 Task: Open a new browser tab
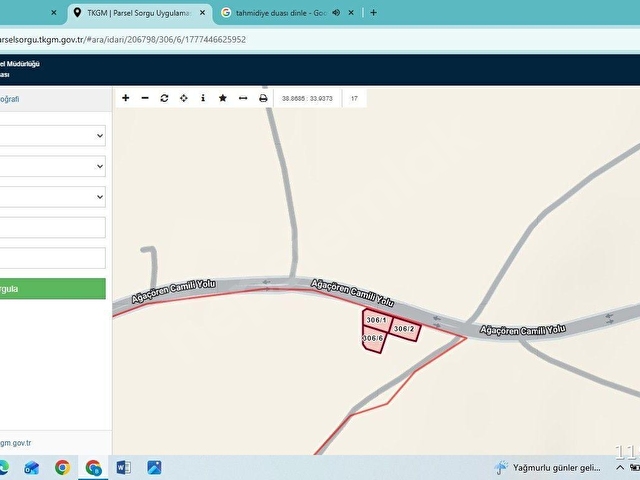pyautogui.click(x=373, y=13)
